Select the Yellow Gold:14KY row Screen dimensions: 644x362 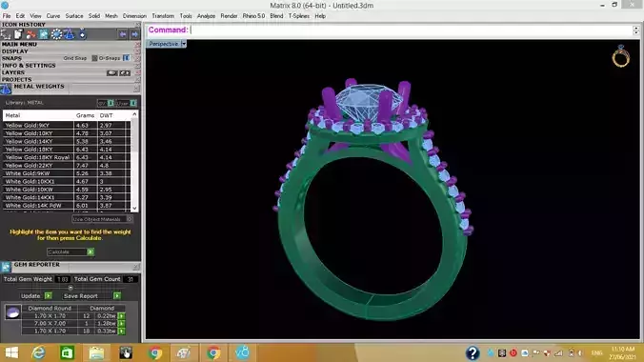pyautogui.click(x=67, y=141)
